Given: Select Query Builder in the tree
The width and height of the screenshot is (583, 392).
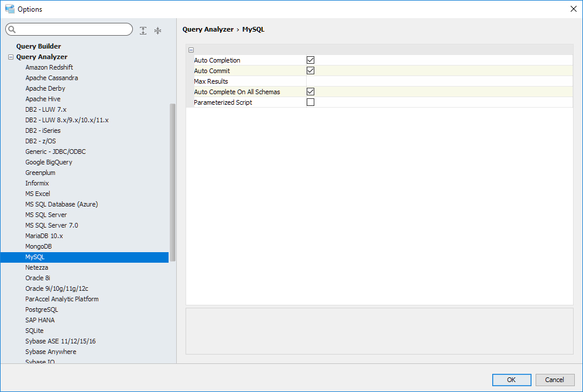Looking at the screenshot, I should point(39,46).
